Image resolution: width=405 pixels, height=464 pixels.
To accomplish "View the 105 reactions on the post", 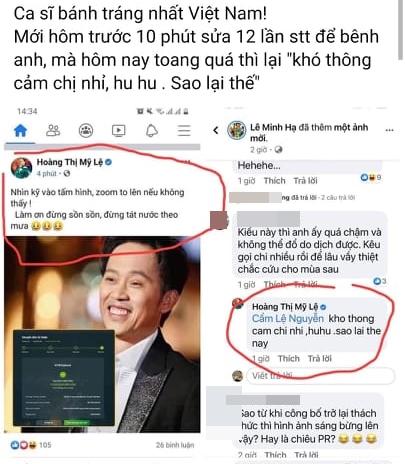I will [x=31, y=445].
